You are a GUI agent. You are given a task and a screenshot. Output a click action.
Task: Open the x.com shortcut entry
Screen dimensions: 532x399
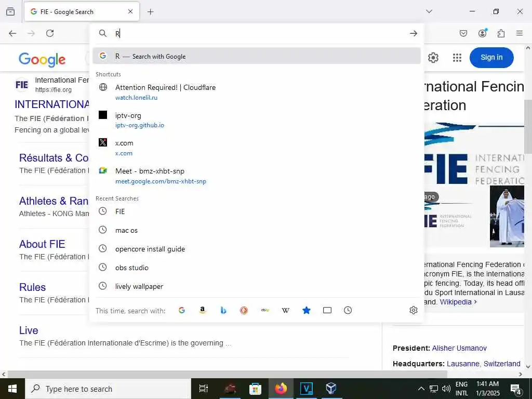(257, 148)
